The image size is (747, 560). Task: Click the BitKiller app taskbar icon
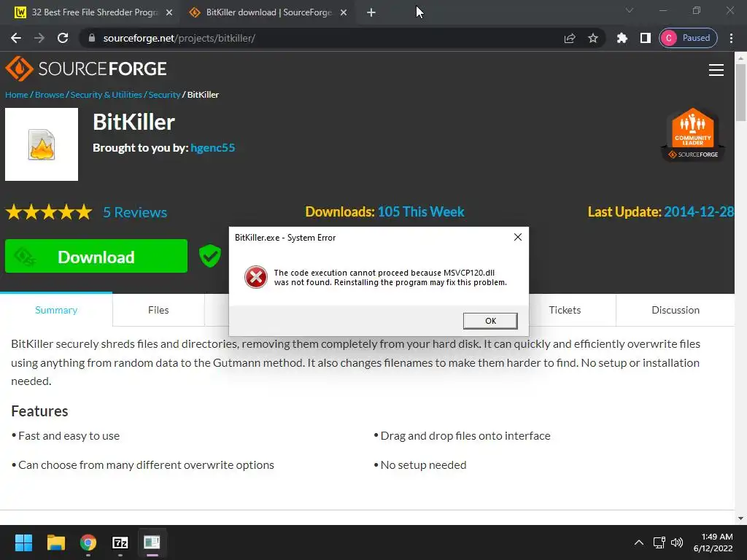(152, 542)
